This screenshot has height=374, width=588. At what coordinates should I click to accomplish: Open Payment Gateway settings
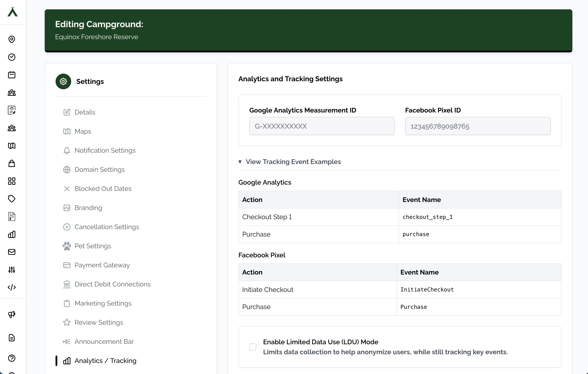pos(102,265)
